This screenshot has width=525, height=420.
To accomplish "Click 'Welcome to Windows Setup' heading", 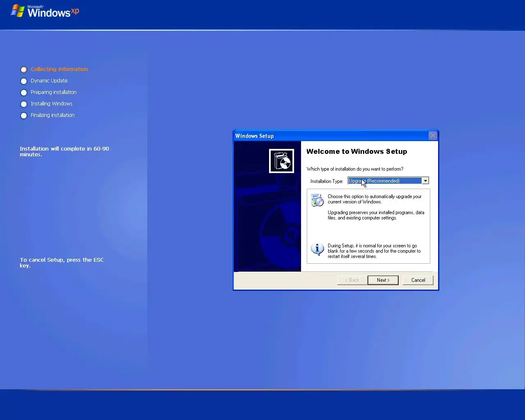I will coord(357,151).
